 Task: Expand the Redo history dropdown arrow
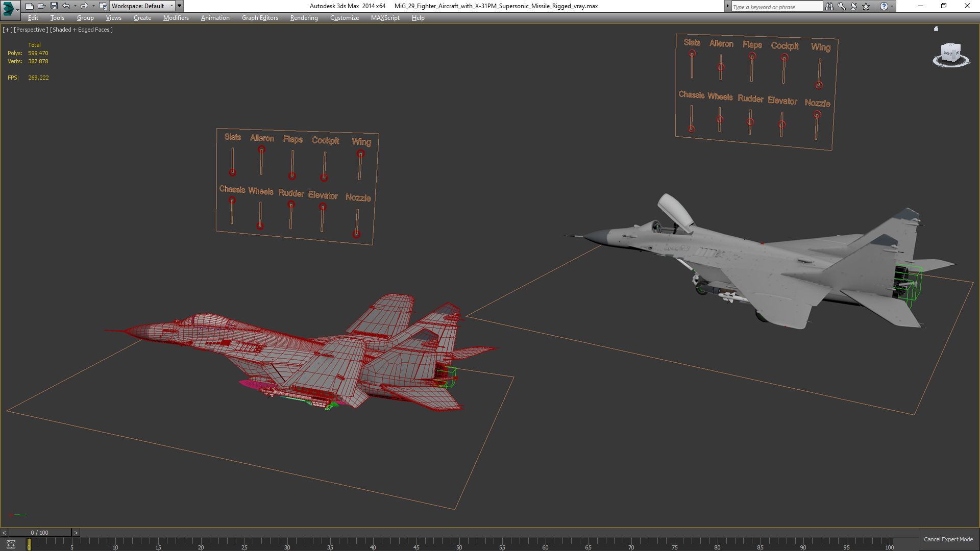point(93,6)
